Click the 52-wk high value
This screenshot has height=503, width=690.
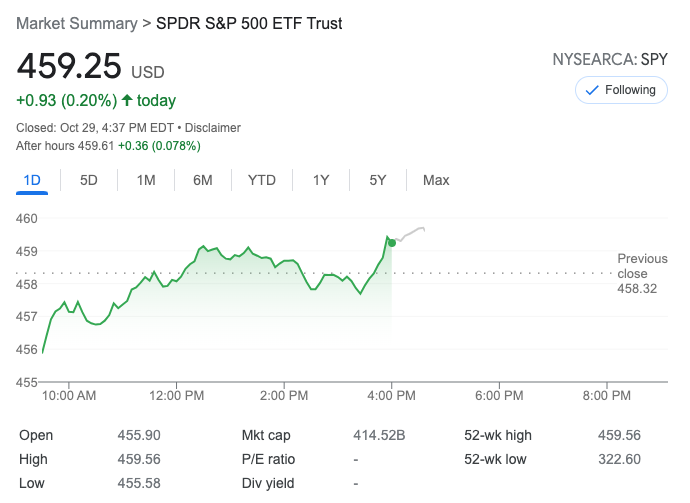619,435
